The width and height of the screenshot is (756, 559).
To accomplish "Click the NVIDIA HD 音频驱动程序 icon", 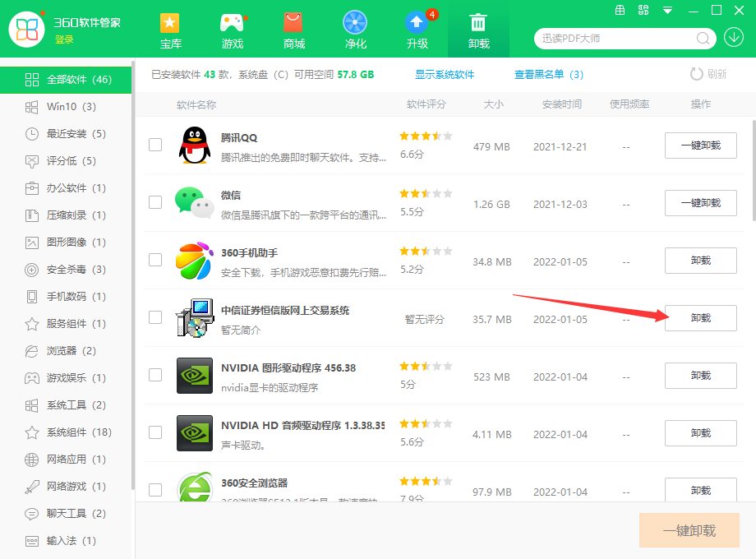I will [195, 433].
